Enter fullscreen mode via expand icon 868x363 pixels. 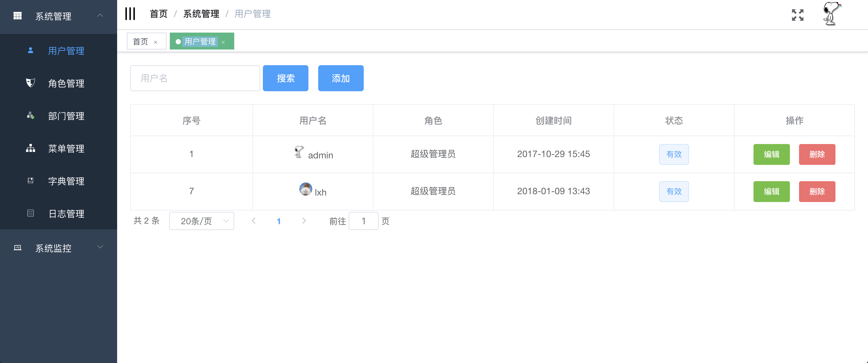tap(797, 15)
